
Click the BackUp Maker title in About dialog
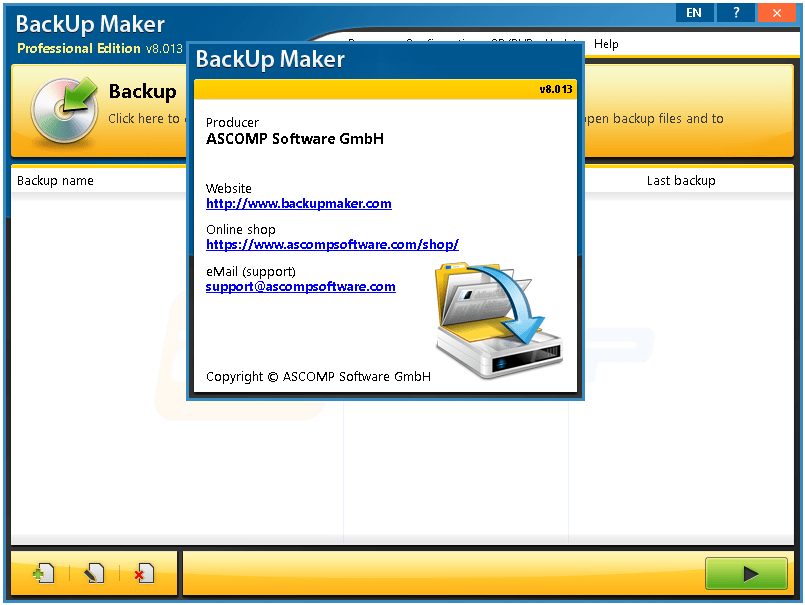coord(270,59)
